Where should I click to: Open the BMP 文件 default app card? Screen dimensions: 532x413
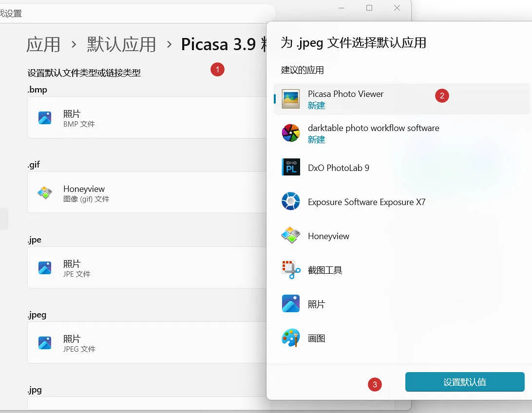point(147,117)
